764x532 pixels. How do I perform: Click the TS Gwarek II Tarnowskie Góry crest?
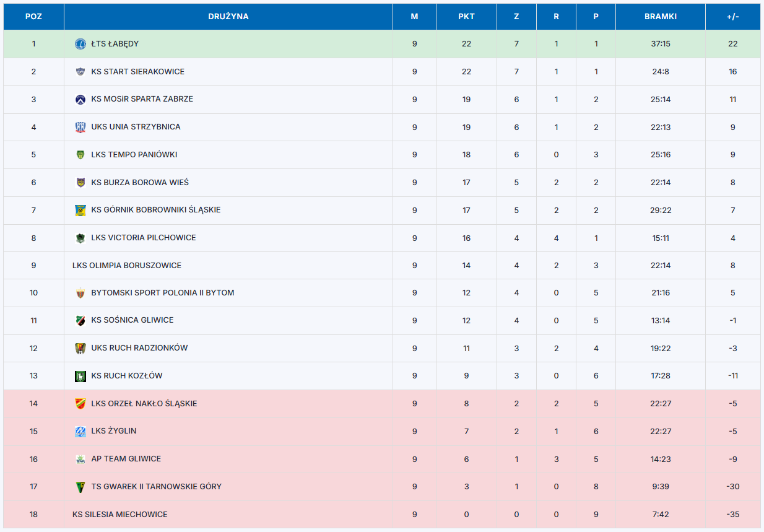coord(80,487)
